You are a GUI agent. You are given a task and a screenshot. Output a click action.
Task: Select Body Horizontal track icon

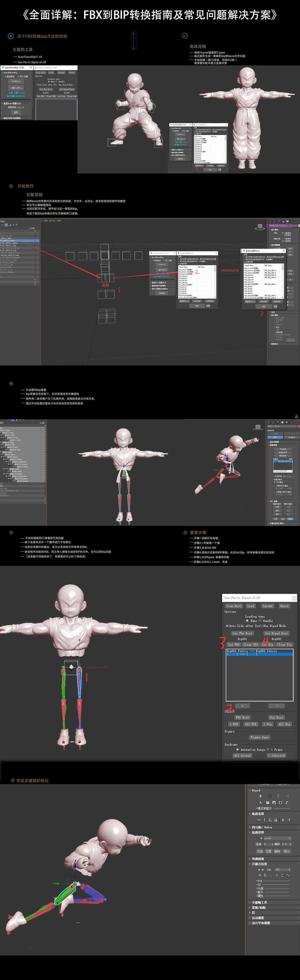[259, 820]
